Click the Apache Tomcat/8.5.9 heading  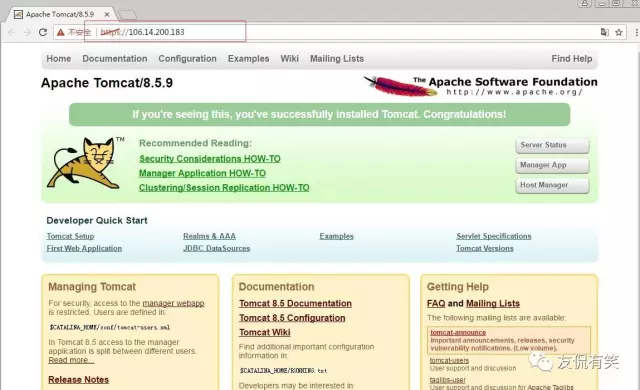[x=107, y=83]
